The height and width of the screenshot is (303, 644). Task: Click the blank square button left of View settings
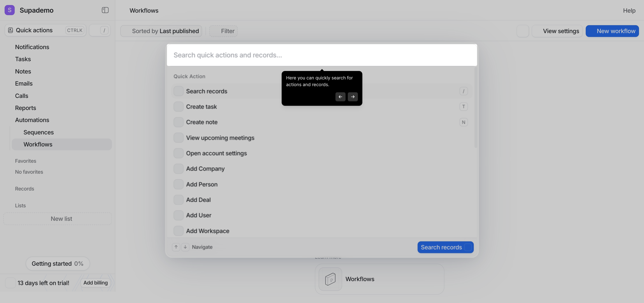(x=523, y=31)
